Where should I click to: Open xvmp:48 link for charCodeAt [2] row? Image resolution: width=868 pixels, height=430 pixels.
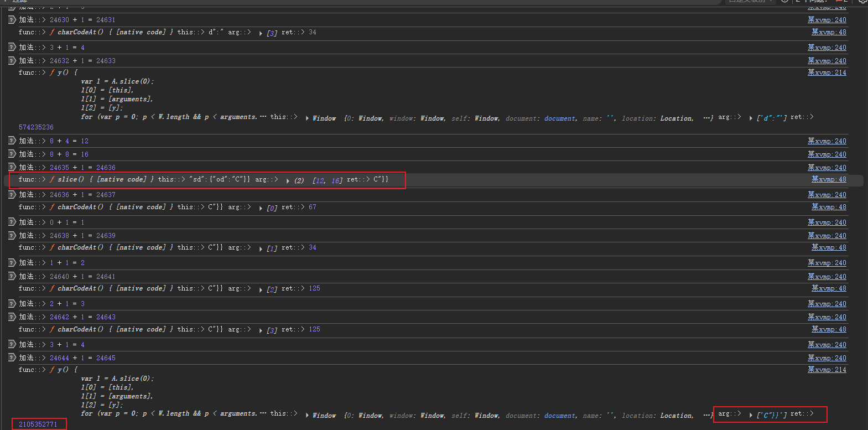click(x=829, y=288)
